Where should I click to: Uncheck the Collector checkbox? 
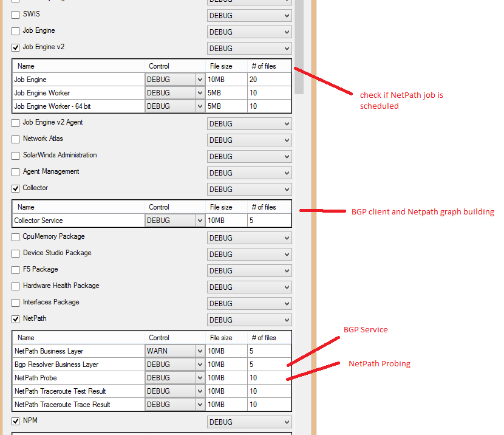[x=15, y=188]
